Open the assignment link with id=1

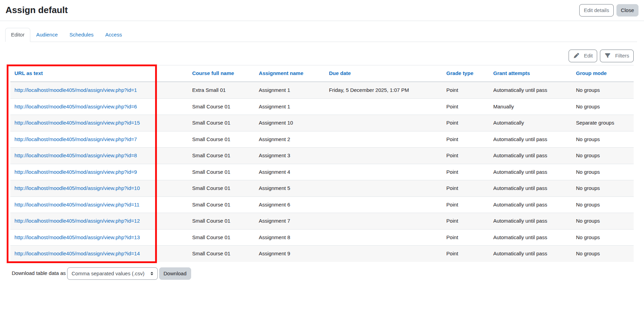pyautogui.click(x=76, y=90)
